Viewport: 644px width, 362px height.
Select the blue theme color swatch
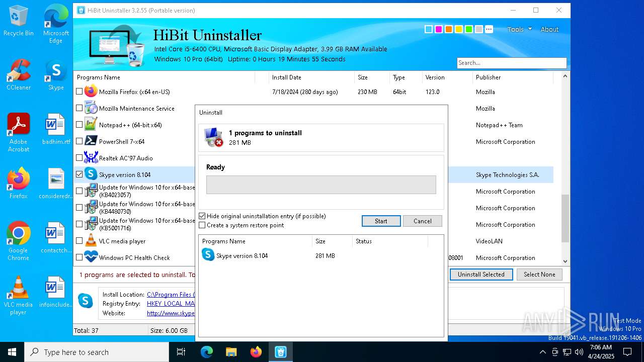click(429, 29)
